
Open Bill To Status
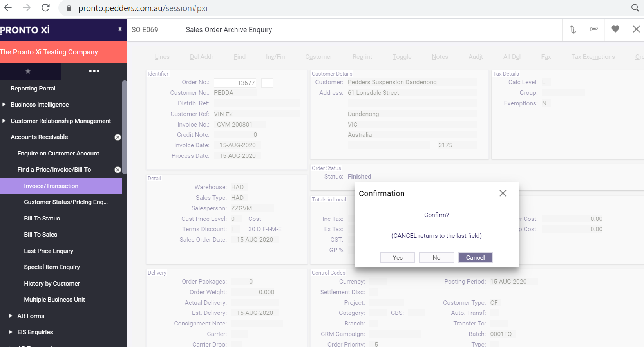pos(42,219)
